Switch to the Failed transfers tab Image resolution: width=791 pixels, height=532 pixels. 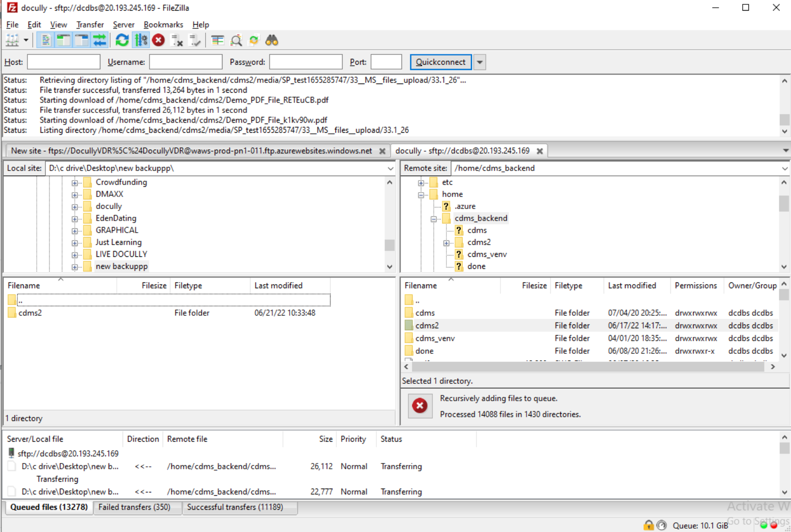134,507
